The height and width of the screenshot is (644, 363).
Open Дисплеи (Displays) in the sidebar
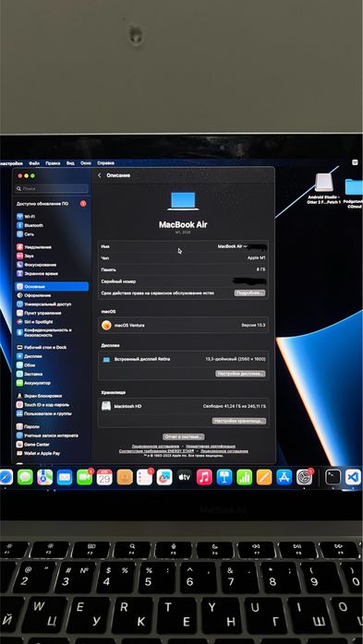pyautogui.click(x=52, y=356)
